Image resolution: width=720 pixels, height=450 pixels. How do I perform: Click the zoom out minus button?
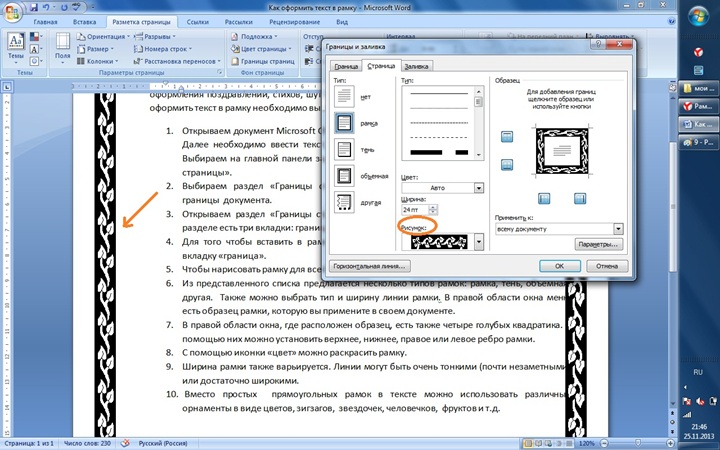tap(605, 444)
